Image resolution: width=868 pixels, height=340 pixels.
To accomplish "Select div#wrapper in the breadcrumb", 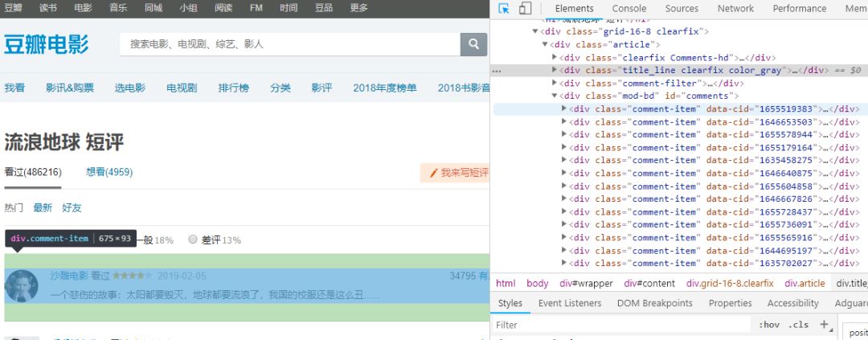I will coord(586,283).
